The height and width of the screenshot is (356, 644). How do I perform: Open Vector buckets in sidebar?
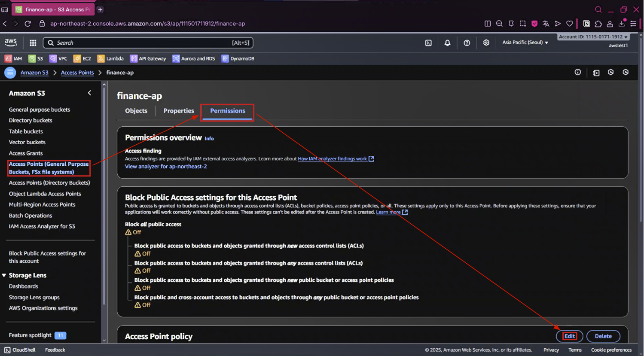tap(27, 142)
